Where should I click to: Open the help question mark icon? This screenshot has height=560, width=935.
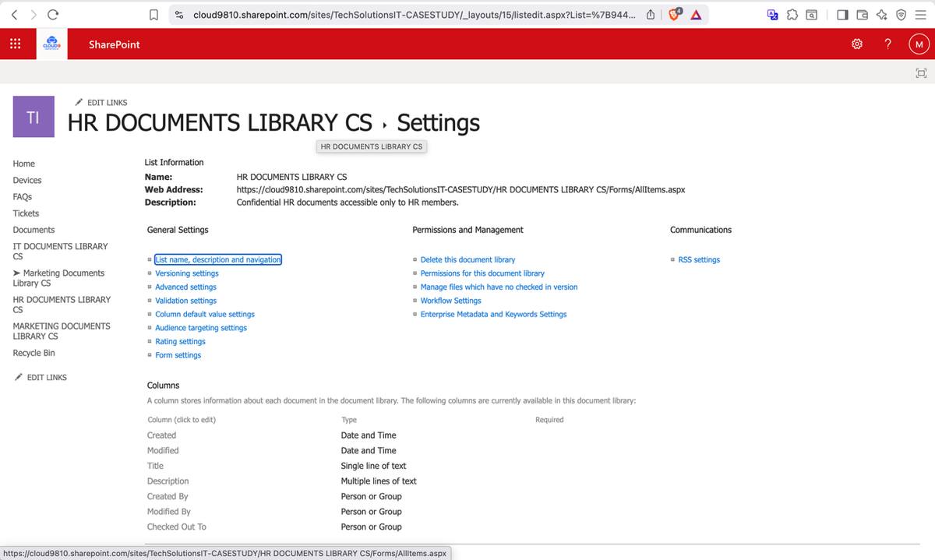tap(888, 44)
